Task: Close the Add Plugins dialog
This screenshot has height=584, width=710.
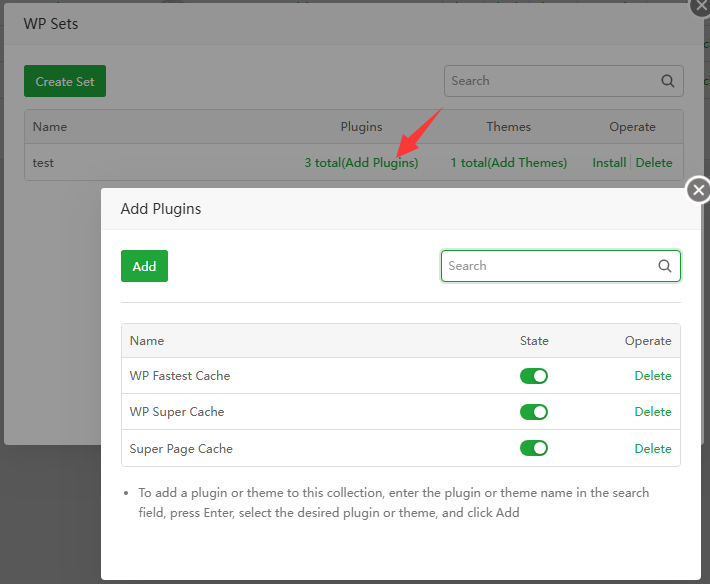Action: click(x=698, y=189)
